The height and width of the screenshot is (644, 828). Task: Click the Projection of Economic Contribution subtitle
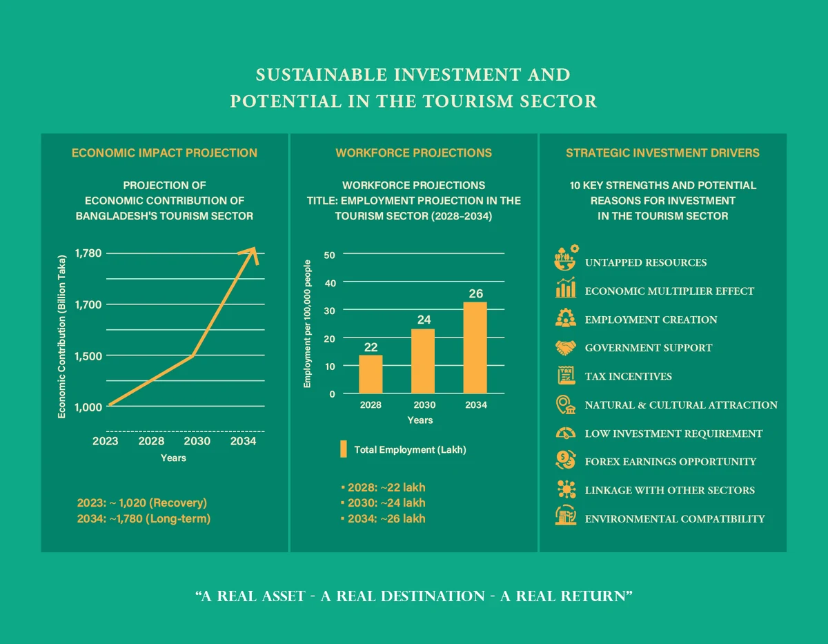164,201
